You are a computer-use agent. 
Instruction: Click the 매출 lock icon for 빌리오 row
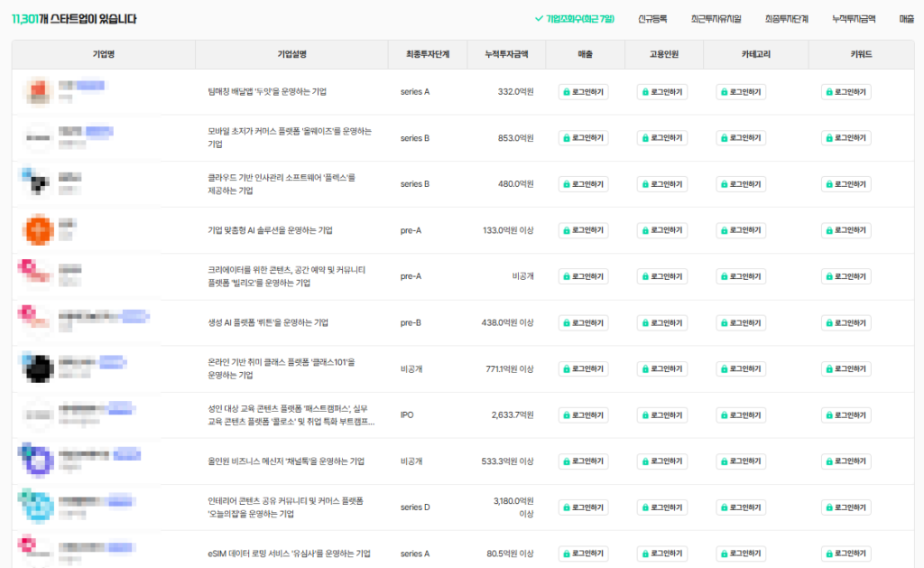pyautogui.click(x=567, y=276)
